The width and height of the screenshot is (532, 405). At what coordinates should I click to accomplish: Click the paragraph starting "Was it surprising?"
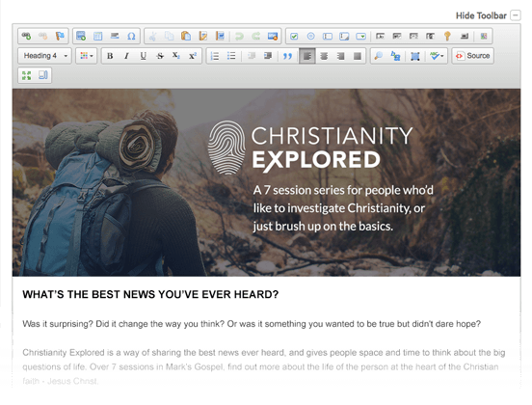click(252, 324)
